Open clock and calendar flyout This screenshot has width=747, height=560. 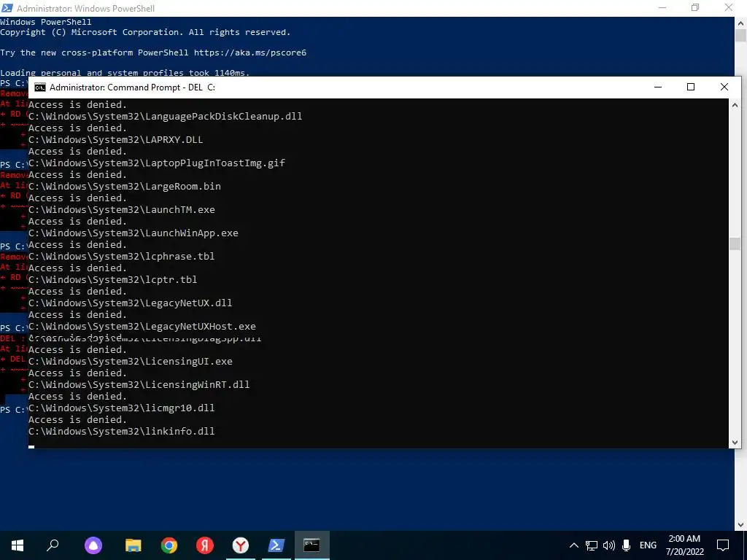pyautogui.click(x=684, y=545)
